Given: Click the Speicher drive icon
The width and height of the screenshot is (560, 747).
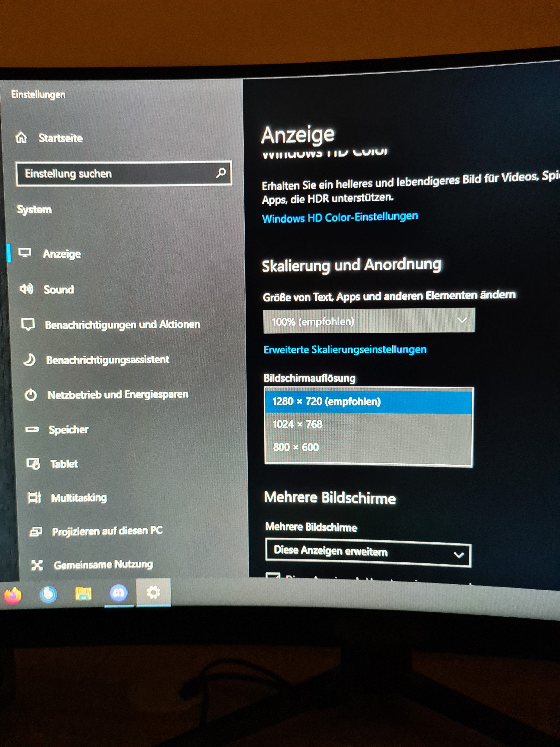Looking at the screenshot, I should click(x=32, y=429).
